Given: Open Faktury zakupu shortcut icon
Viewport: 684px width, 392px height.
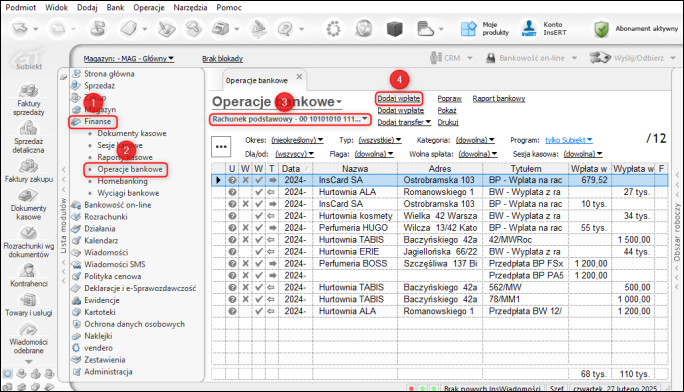Looking at the screenshot, I should (28, 166).
